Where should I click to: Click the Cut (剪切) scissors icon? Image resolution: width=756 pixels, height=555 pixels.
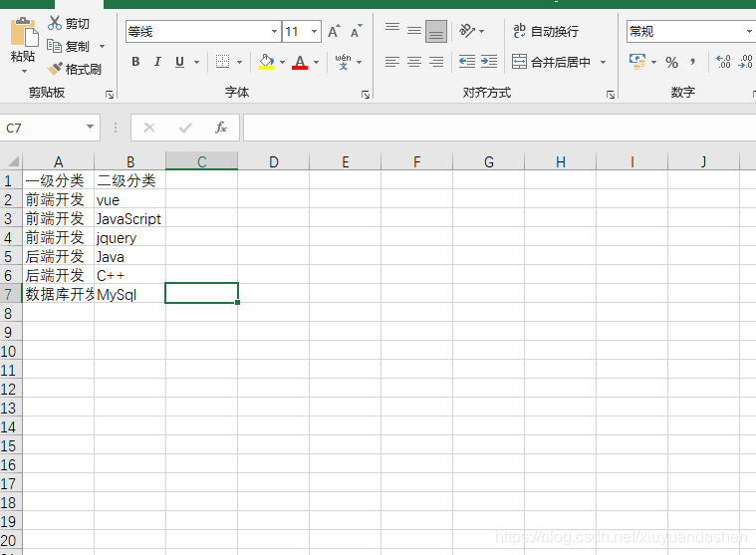pos(55,23)
